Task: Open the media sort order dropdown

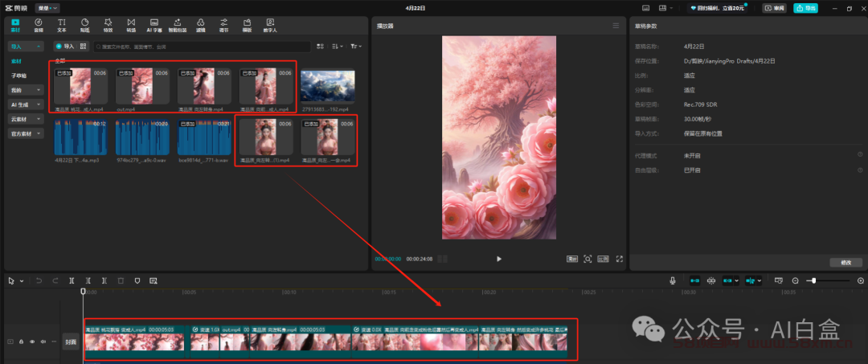Action: pos(337,47)
